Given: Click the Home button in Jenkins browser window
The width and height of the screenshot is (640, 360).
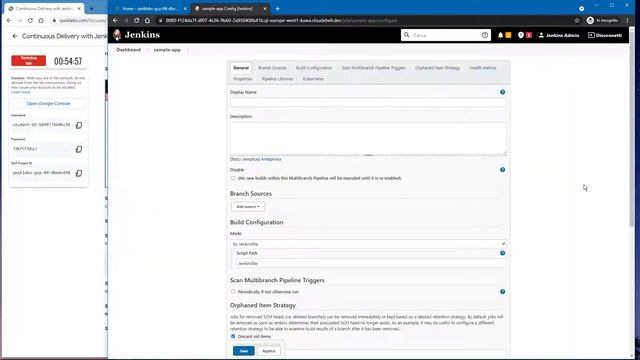Looking at the screenshot, I should coord(147,20).
